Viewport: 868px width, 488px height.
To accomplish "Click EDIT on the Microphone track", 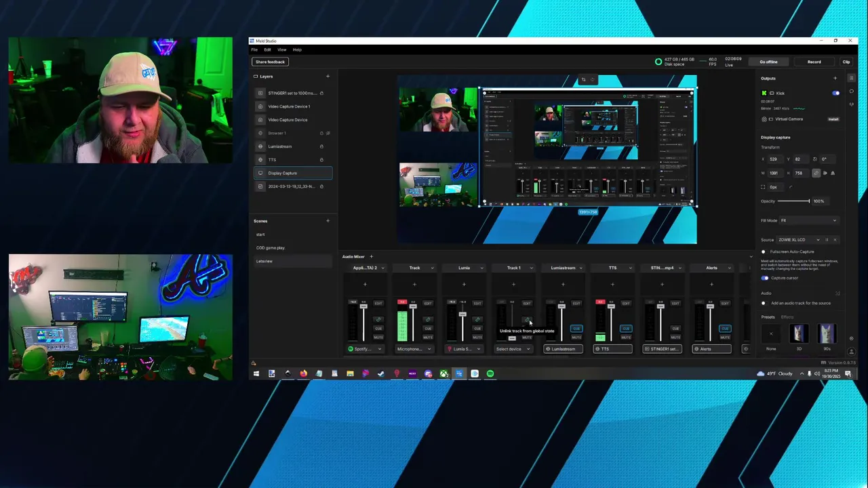I will point(428,303).
